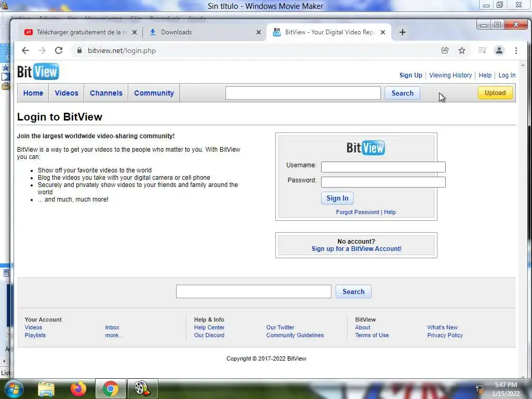Click Help link below Sign In
Image resolution: width=532 pixels, height=399 pixels.
(390, 212)
